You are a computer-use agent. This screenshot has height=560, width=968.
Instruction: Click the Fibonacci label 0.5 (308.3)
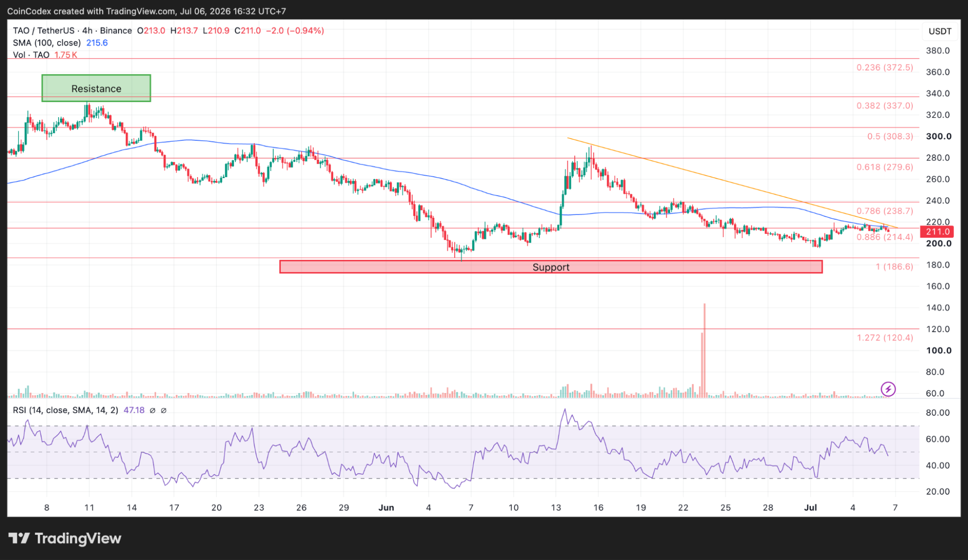[890, 136]
